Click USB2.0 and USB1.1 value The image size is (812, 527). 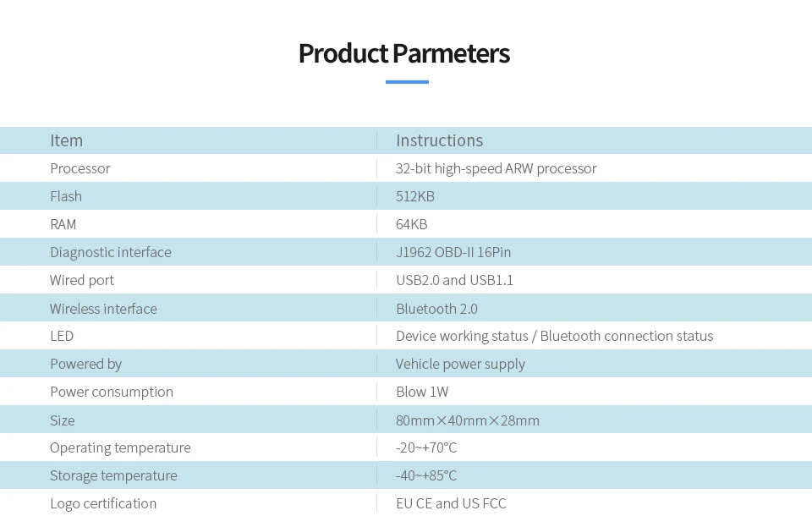coord(455,280)
